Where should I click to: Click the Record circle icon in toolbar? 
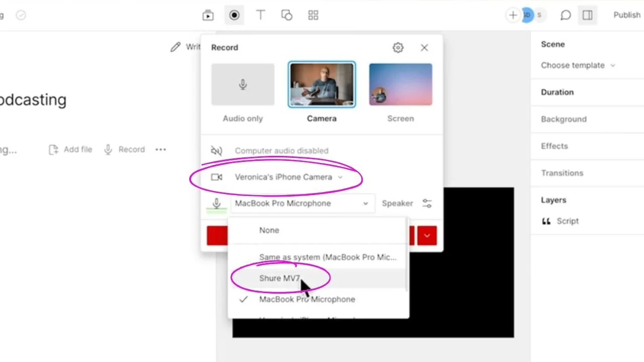click(x=234, y=15)
